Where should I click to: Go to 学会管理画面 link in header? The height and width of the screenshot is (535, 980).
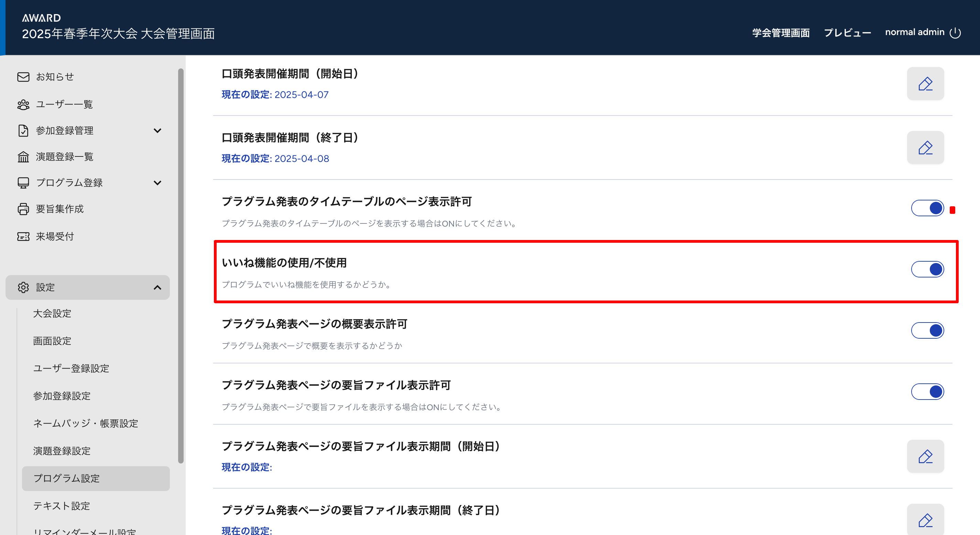coord(781,33)
